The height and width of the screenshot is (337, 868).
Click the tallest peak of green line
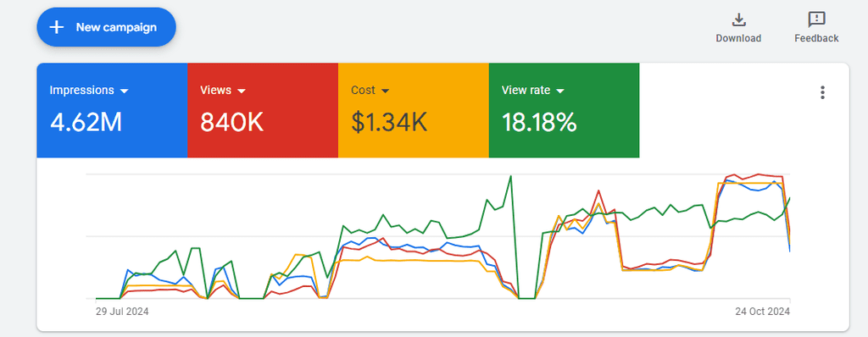(x=510, y=176)
